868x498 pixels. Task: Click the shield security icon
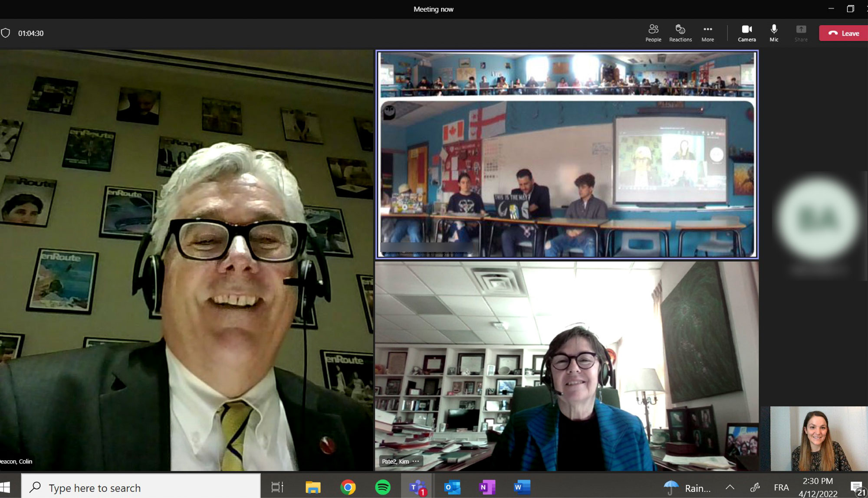[x=6, y=33]
